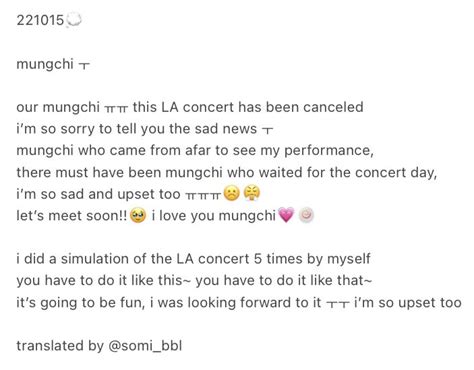Click the cloud emoji after 221015
This screenshot has height=370, width=474.
[x=74, y=21]
